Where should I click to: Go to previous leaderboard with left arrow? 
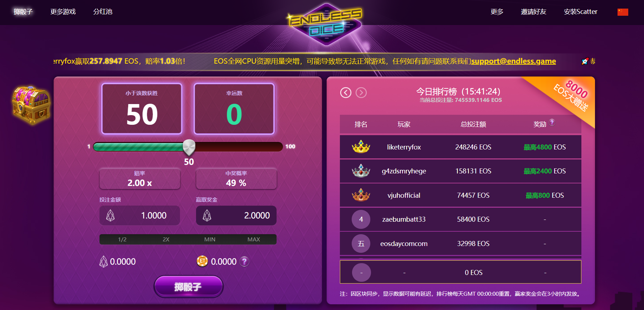point(346,93)
